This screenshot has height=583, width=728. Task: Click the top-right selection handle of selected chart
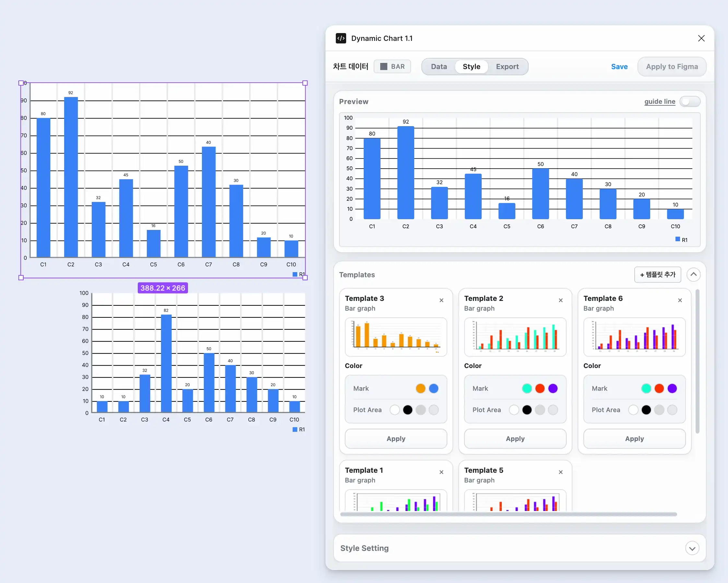pyautogui.click(x=305, y=83)
